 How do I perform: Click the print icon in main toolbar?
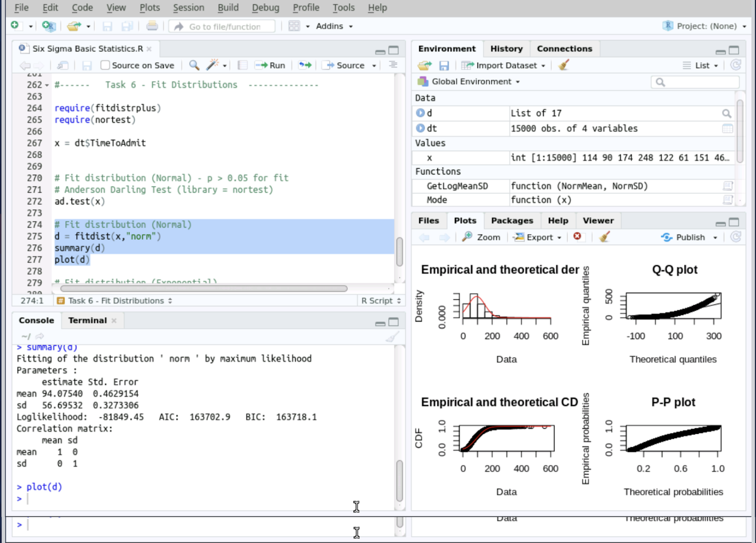pos(152,26)
